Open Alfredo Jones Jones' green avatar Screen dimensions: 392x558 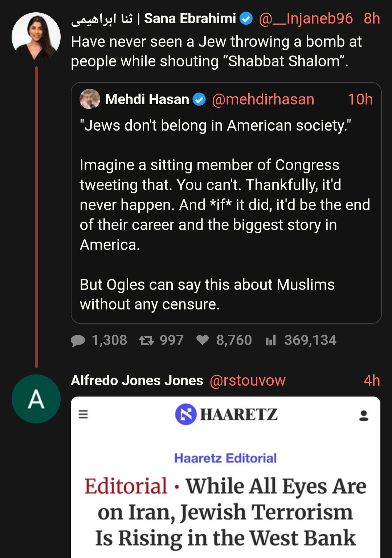36,399
